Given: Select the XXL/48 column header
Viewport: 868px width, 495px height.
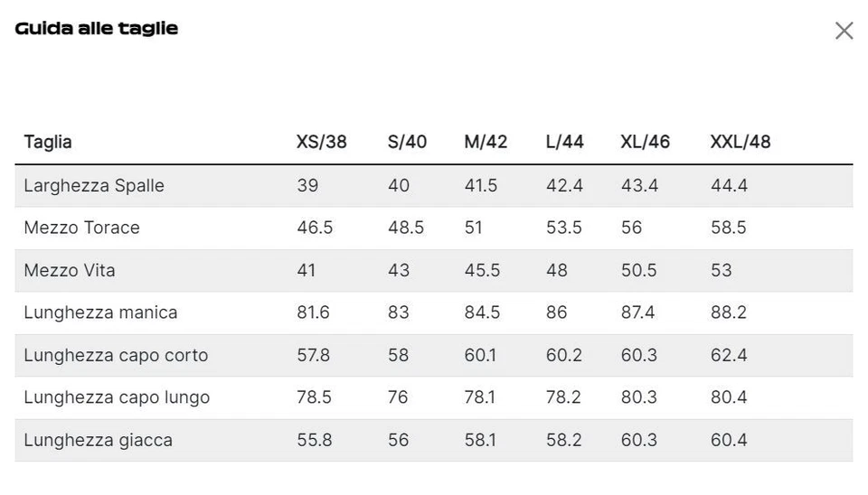Looking at the screenshot, I should [x=741, y=142].
